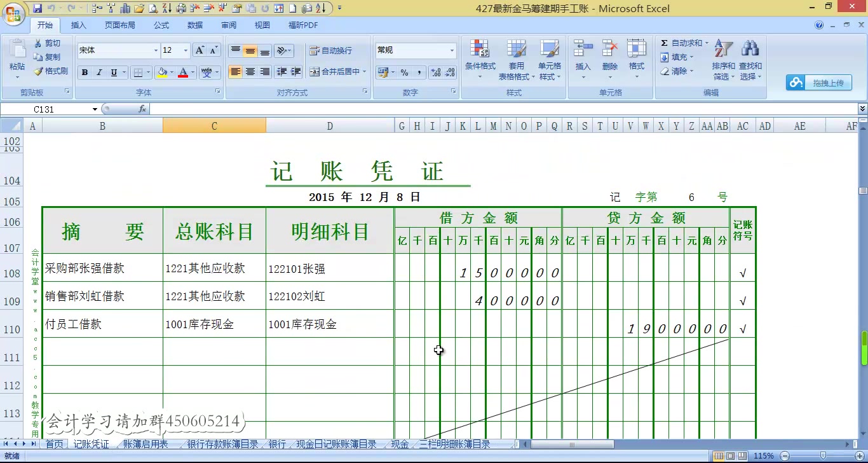The image size is (868, 463).
Task: Customize Quick Access Toolbar arrow
Action: point(339,8)
